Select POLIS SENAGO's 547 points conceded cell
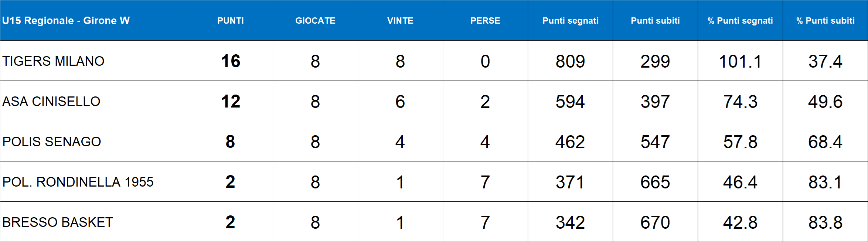The image size is (868, 242). tap(655, 142)
